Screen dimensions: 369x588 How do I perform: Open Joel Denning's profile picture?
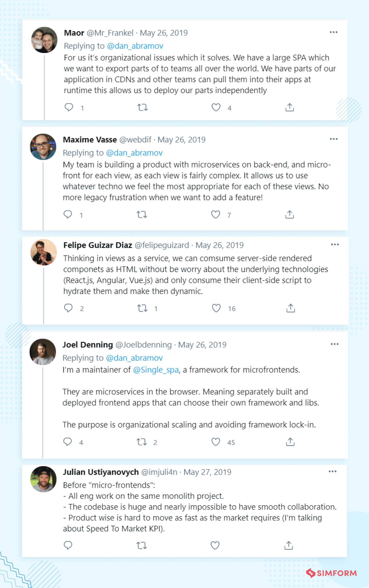pos(43,352)
